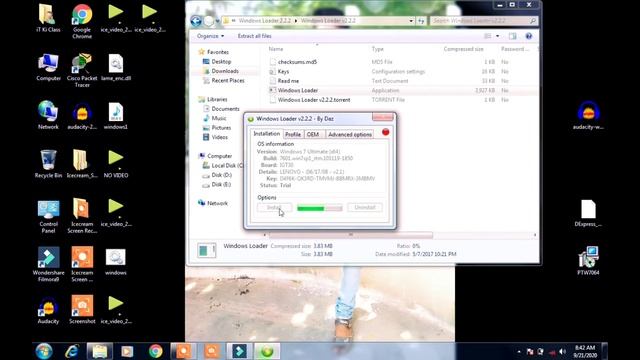The width and height of the screenshot is (640, 360).
Task: Select the Read me text document
Action: point(402,81)
